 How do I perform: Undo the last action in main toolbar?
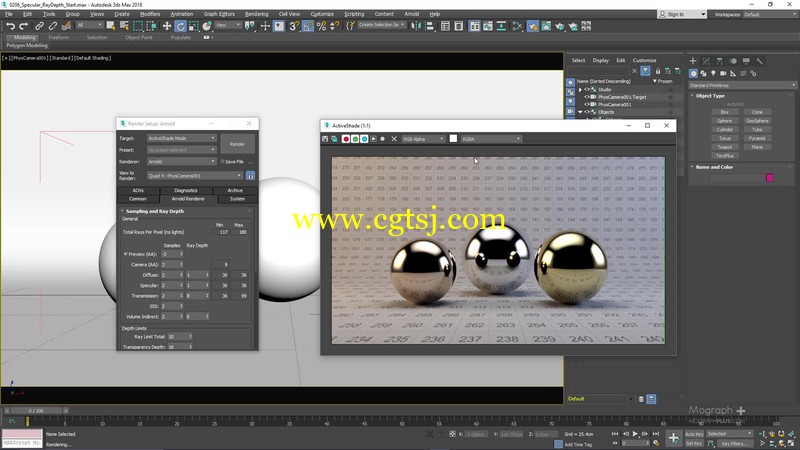[x=10, y=26]
